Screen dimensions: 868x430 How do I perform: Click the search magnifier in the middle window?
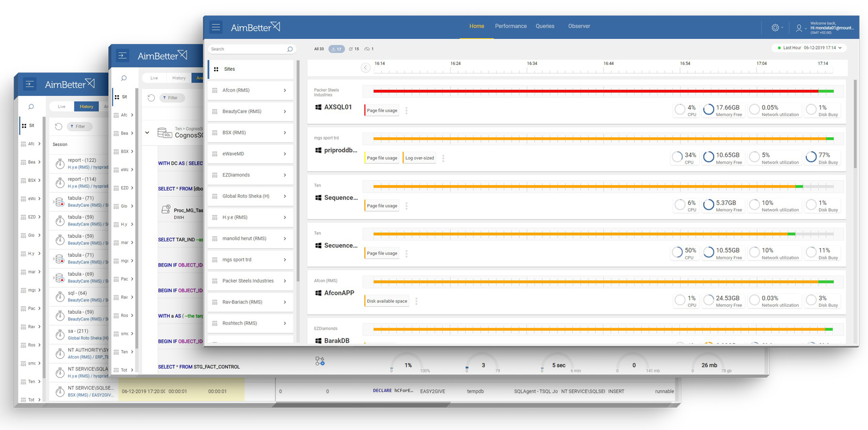(x=124, y=78)
